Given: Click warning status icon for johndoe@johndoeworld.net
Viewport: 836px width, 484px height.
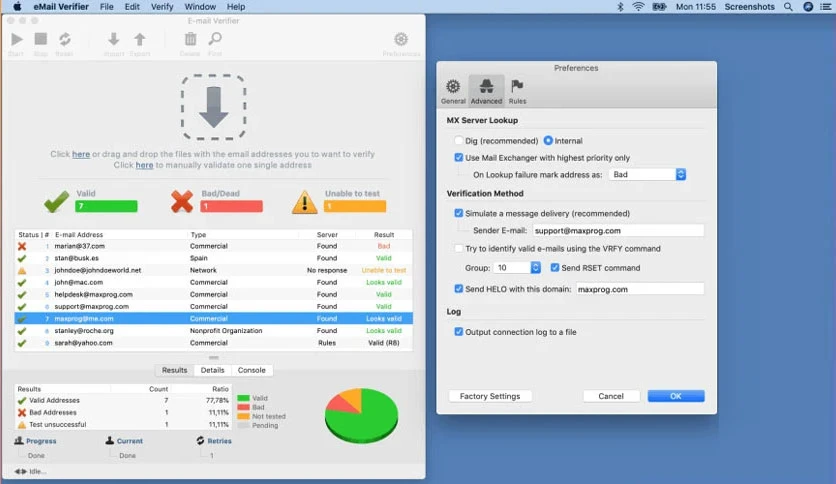Looking at the screenshot, I should pos(22,270).
